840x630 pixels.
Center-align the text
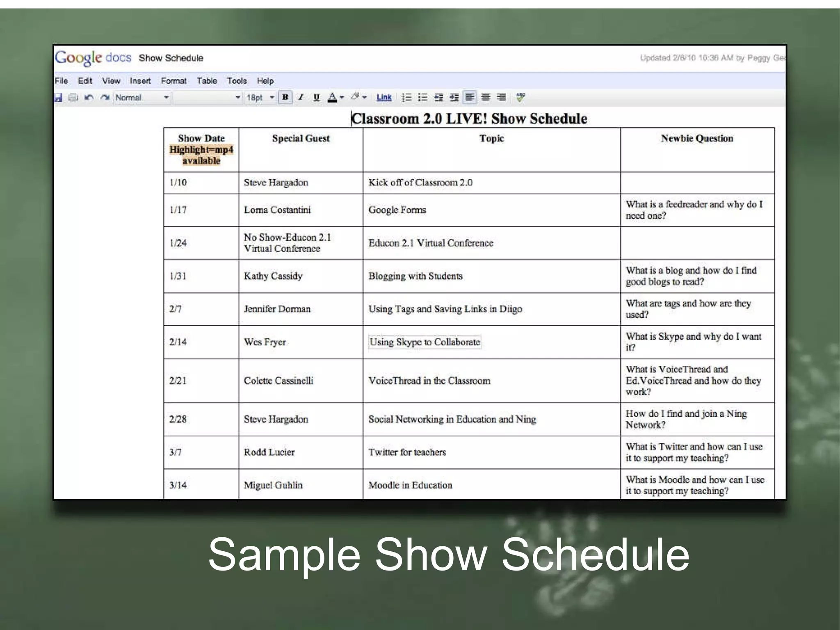tap(486, 97)
